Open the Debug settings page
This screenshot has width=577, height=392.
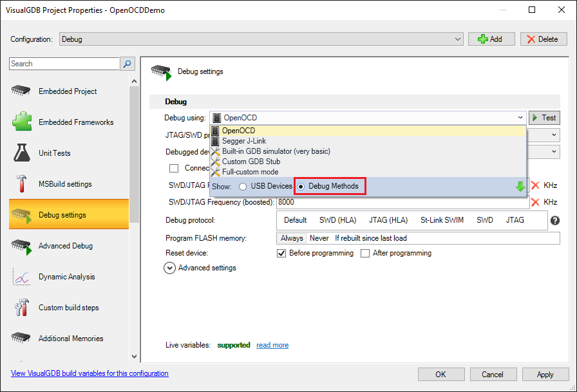point(69,214)
